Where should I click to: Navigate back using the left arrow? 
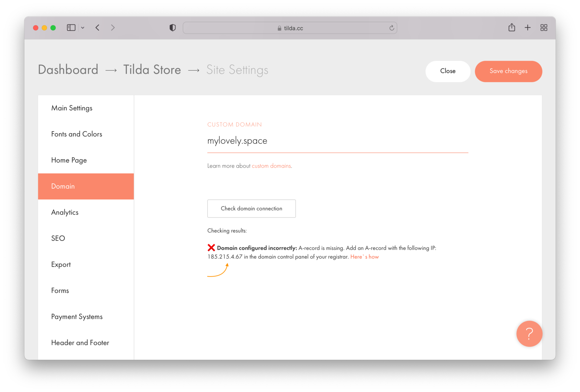pos(97,28)
